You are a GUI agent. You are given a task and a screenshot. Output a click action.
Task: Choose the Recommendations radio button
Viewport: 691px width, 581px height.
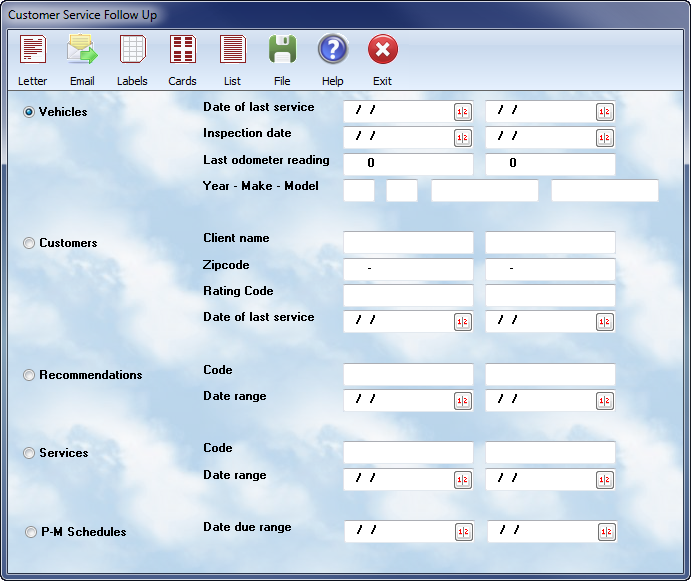29,375
